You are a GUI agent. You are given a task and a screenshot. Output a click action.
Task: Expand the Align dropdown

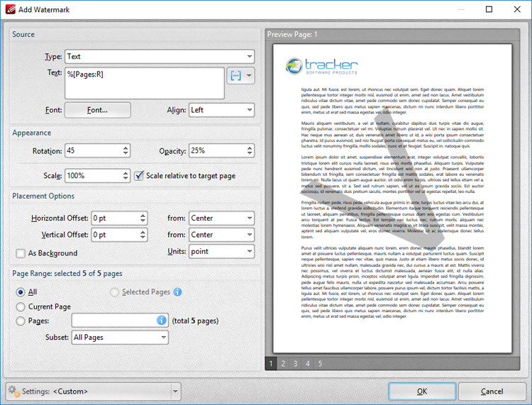(x=221, y=110)
